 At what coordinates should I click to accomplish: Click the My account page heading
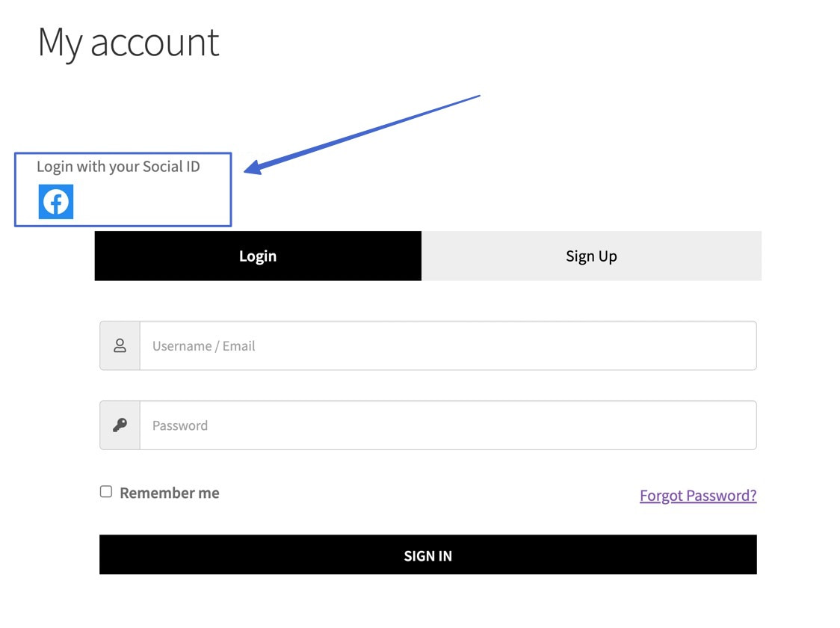pos(128,43)
